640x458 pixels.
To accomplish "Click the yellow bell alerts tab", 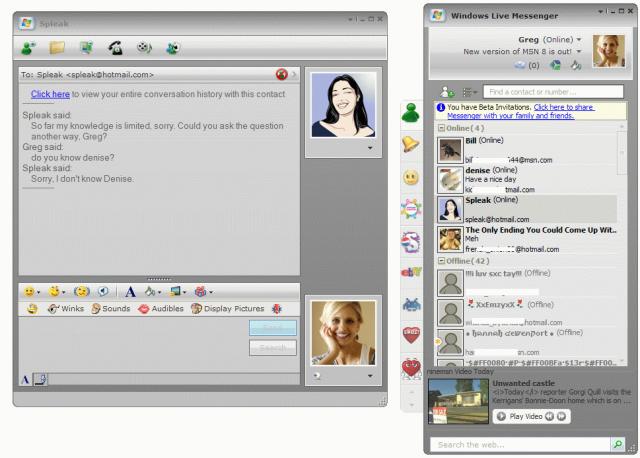I will [x=411, y=144].
